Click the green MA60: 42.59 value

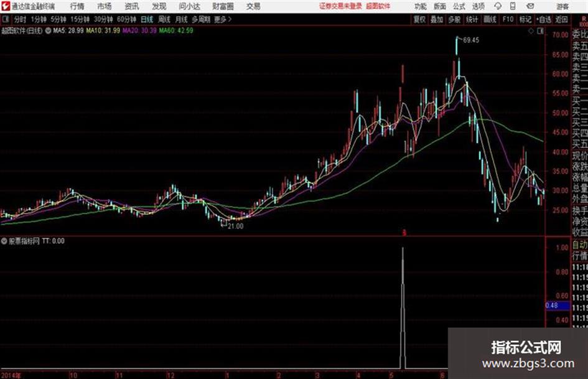coord(176,30)
